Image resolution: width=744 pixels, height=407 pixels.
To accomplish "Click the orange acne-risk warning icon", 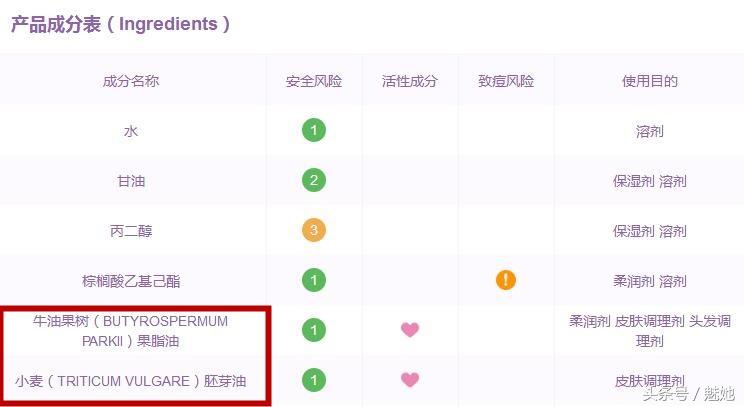I will 506,280.
